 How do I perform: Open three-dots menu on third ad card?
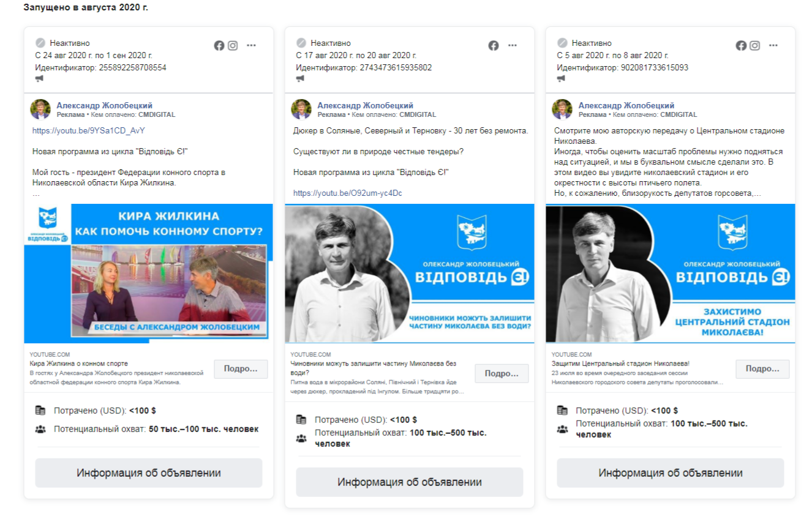click(773, 45)
